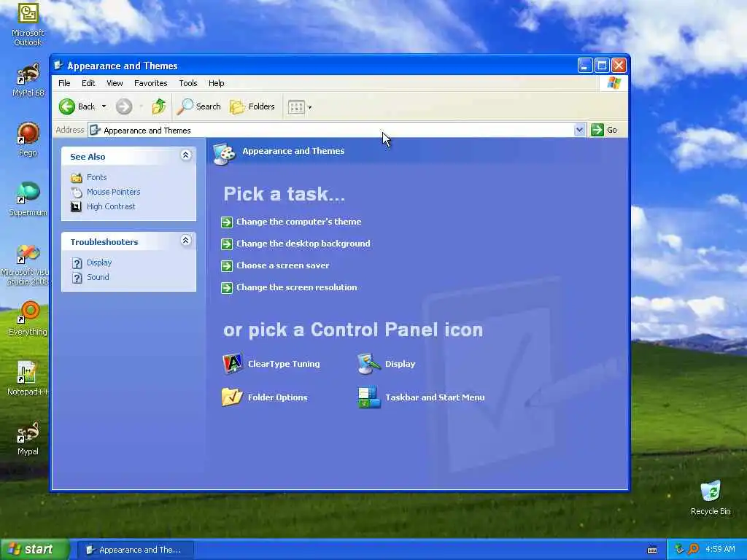Click Choose a screen saver link
This screenshot has height=560, width=747.
click(282, 265)
